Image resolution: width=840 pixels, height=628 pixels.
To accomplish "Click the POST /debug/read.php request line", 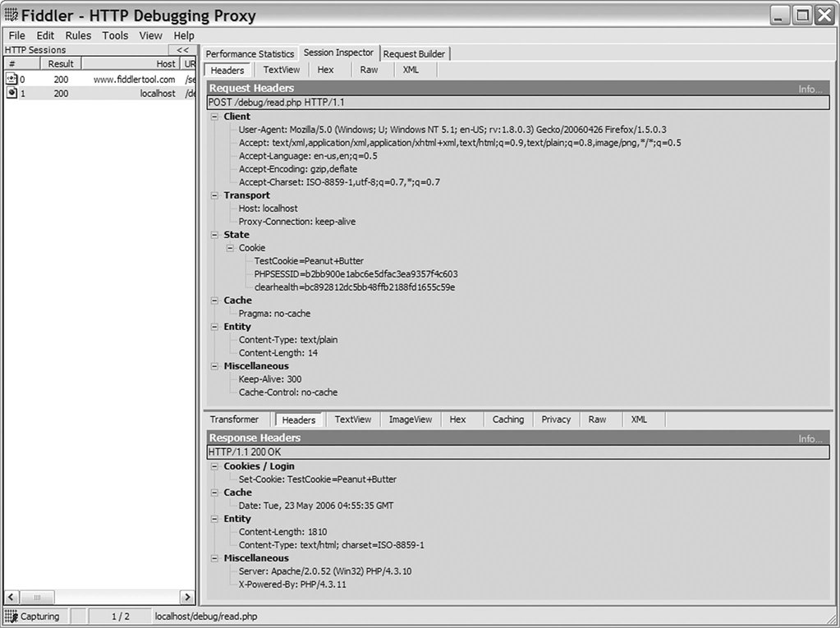I will click(x=518, y=103).
